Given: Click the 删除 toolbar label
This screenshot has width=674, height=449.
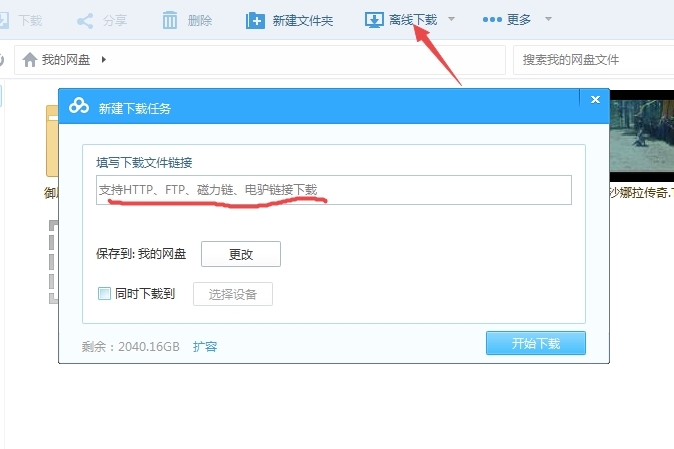Looking at the screenshot, I should [x=200, y=20].
